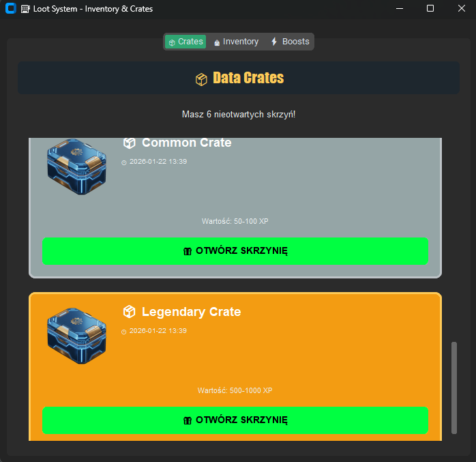Click 'Wartość: 50-100 XP' text

(x=235, y=221)
